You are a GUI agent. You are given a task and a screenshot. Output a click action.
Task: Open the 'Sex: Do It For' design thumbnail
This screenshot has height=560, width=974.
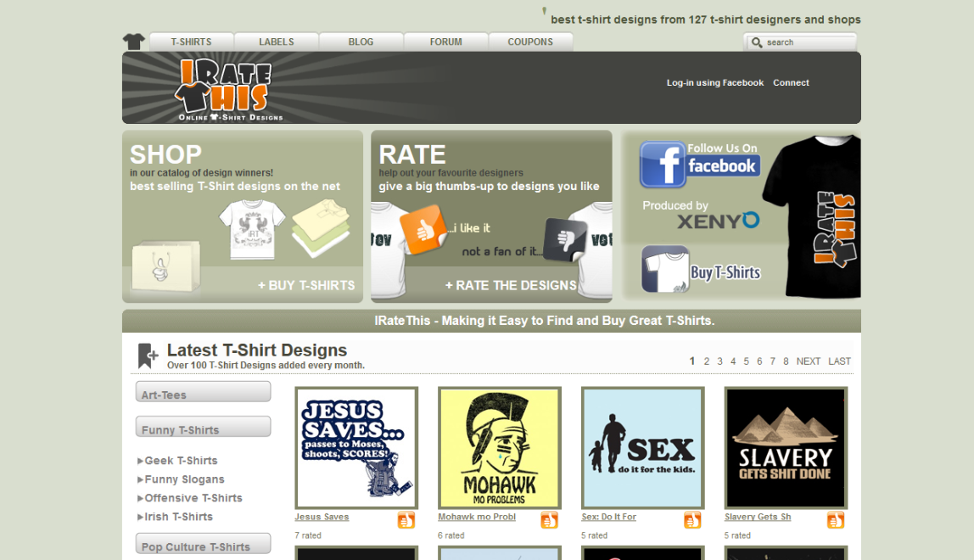642,448
